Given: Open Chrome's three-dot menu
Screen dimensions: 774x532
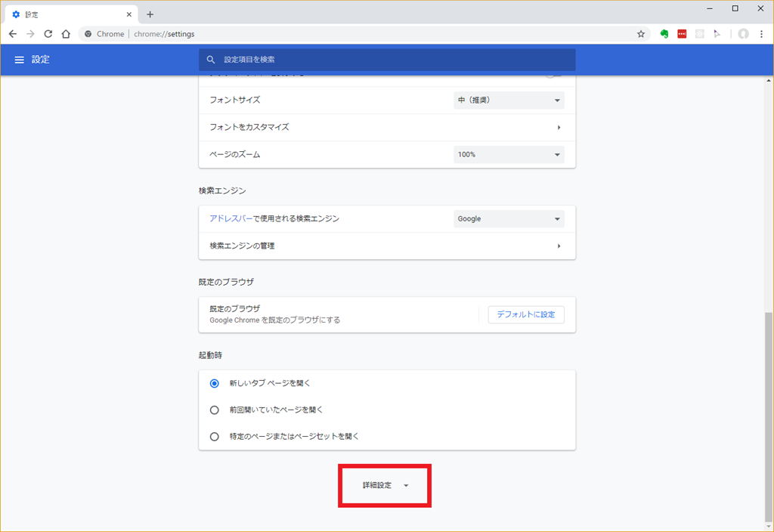Looking at the screenshot, I should click(762, 34).
